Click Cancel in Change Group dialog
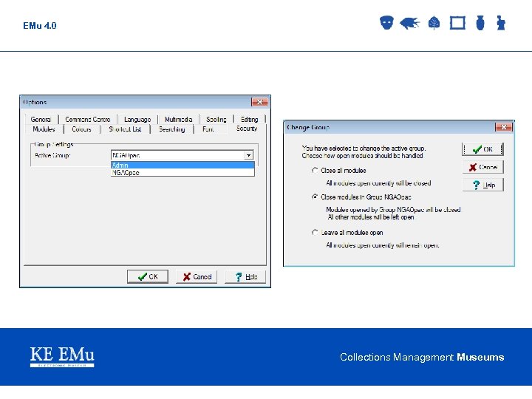The height and width of the screenshot is (399, 532). coord(482,167)
